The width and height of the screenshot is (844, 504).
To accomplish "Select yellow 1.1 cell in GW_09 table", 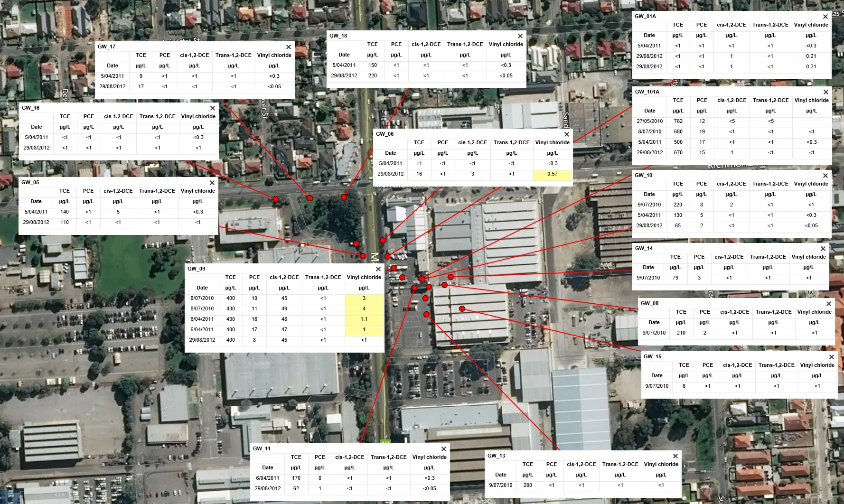I will coord(364,319).
